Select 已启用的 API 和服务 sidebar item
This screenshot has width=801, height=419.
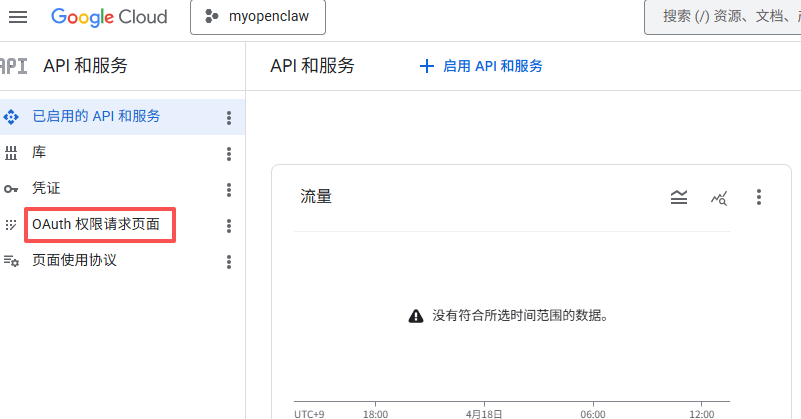point(123,117)
